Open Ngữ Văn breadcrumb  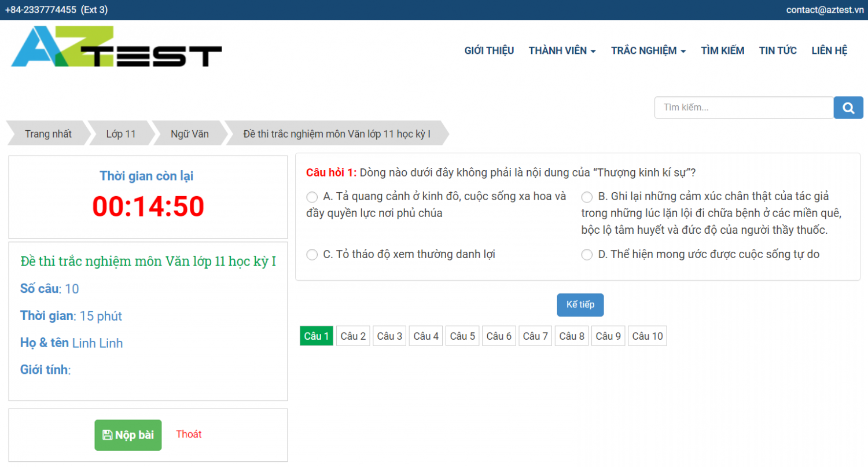190,134
